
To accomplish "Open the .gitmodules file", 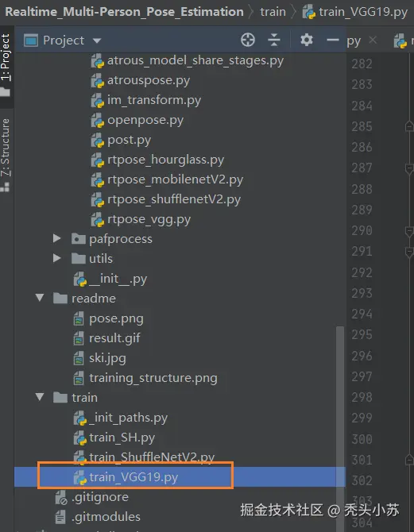I will (x=106, y=517).
